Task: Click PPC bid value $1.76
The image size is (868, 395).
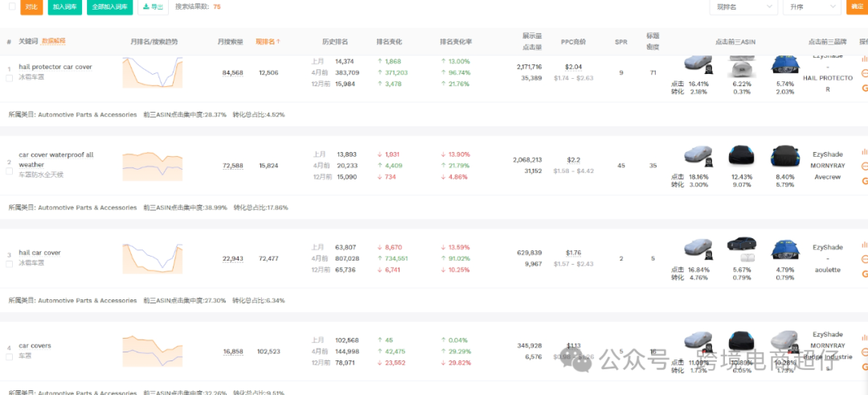Action: tap(574, 253)
